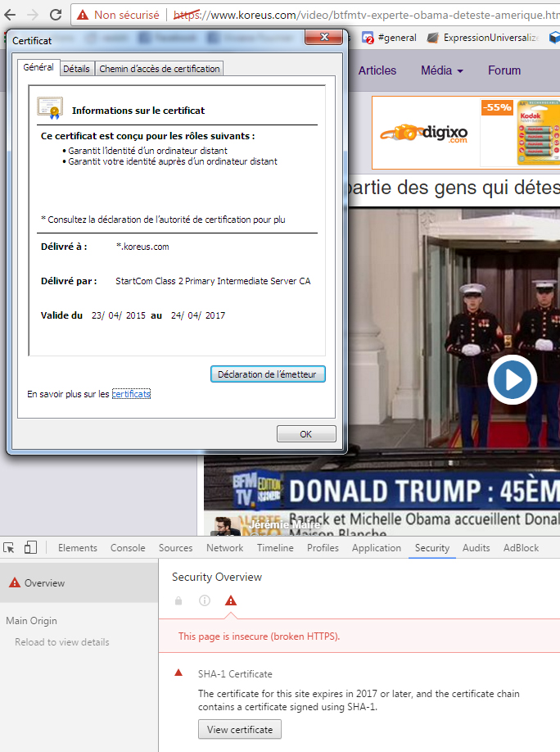Confirm the certificate dialog with OK
Screen dimensions: 560x752
(305, 434)
